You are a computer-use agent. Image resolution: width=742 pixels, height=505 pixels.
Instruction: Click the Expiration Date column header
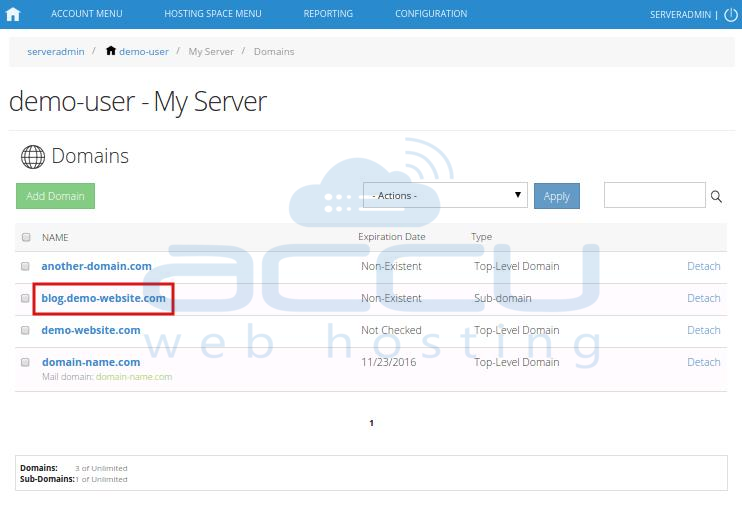click(x=391, y=237)
